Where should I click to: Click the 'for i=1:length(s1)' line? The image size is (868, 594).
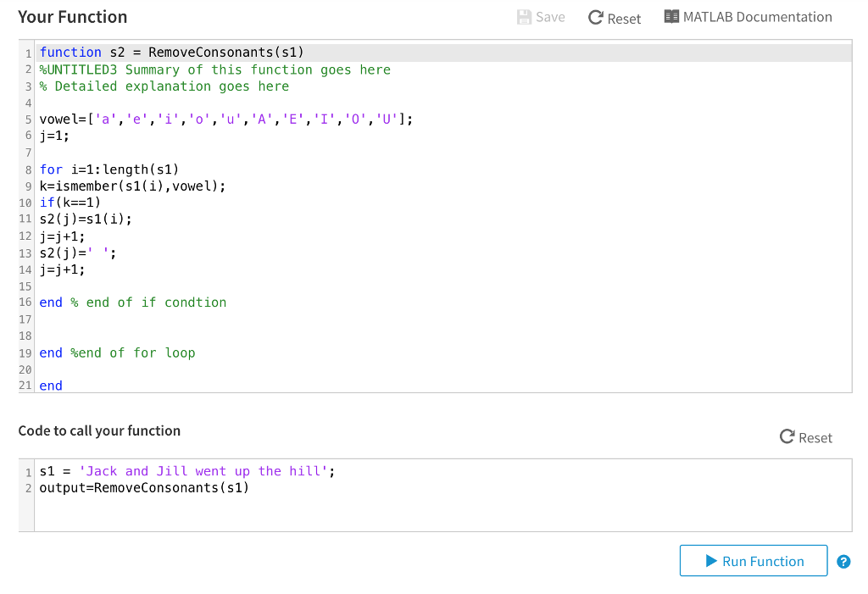[109, 169]
